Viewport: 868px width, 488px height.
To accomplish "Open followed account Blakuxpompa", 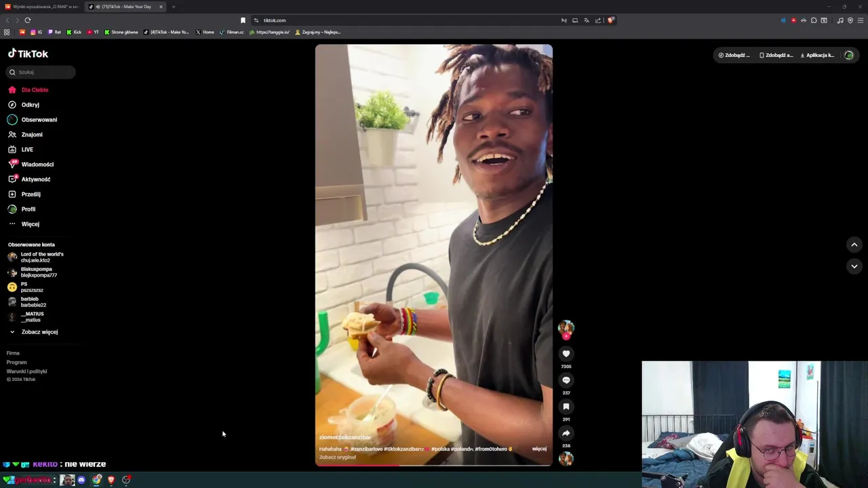I will click(33, 272).
